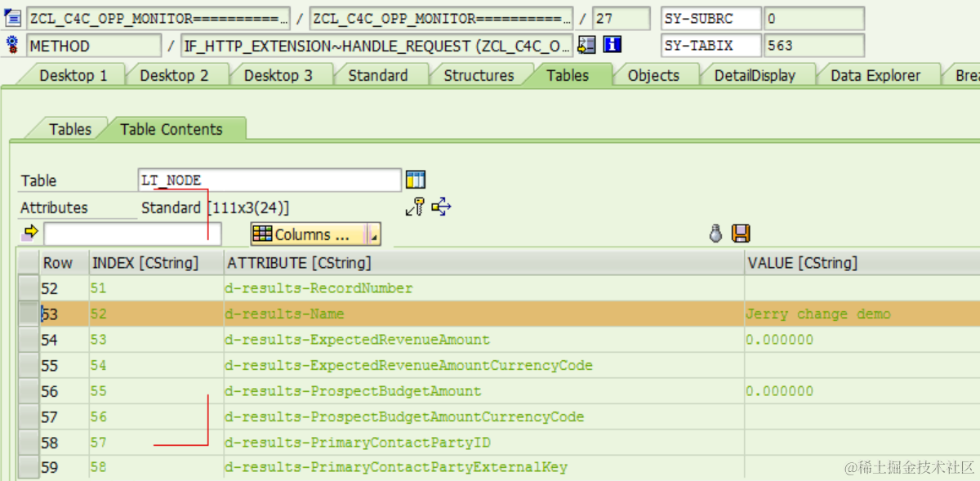Click the table layout icon beside LT_NODE
Image resolution: width=980 pixels, height=481 pixels.
pos(416,180)
